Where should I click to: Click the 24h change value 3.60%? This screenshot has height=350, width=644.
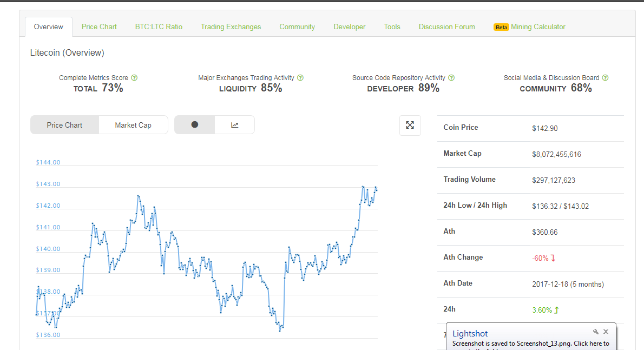tap(545, 310)
